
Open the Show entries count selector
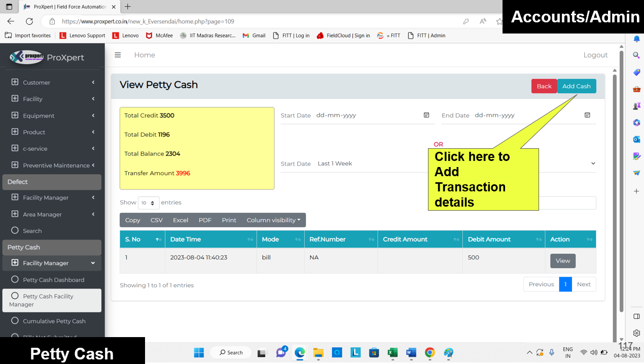click(x=148, y=203)
